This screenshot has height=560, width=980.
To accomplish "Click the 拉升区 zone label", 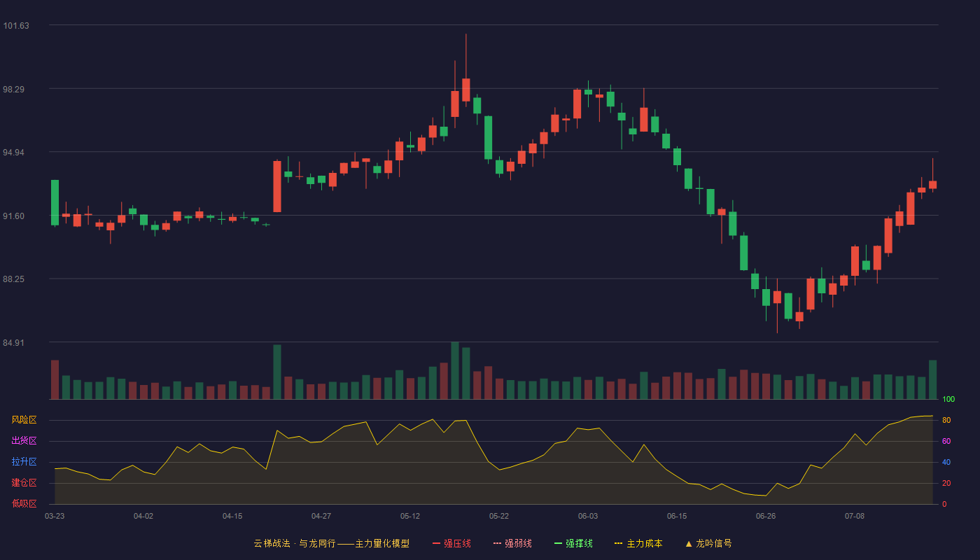I will coord(24,462).
